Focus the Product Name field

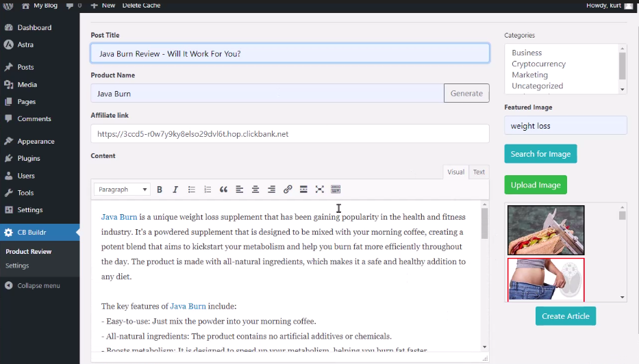pos(267,93)
